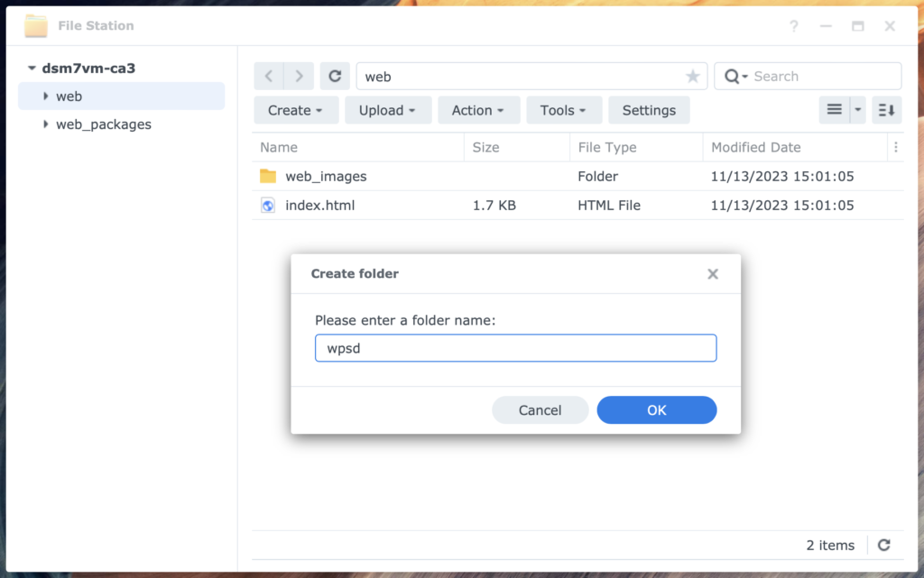Confirm folder creation with OK
The width and height of the screenshot is (924, 578).
[x=656, y=409]
